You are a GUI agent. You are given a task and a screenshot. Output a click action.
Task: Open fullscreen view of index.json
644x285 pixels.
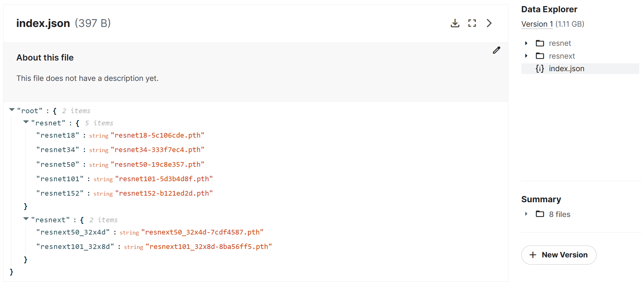point(472,23)
